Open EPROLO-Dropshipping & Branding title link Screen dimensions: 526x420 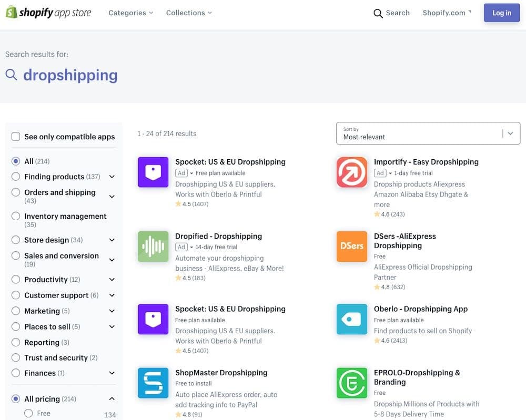417,377
